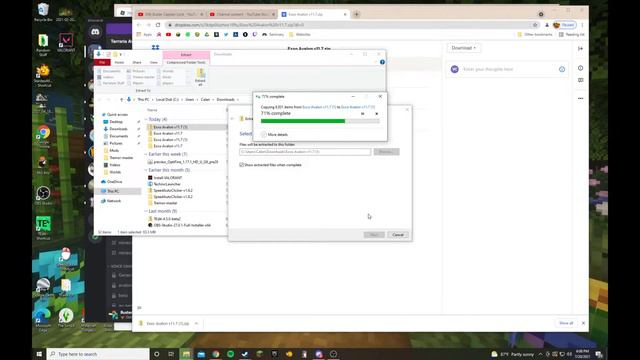
Task: Pause the file copy operation
Action: click(362, 114)
